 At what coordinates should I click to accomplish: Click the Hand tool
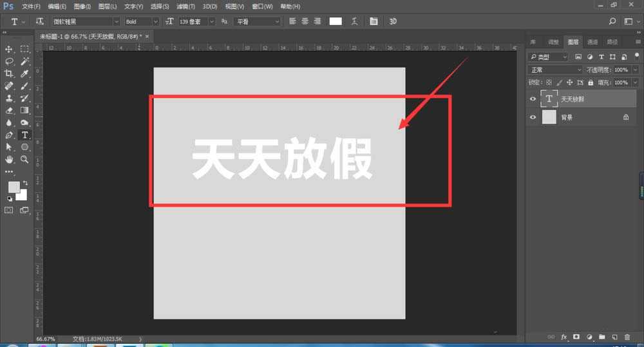pyautogui.click(x=9, y=159)
